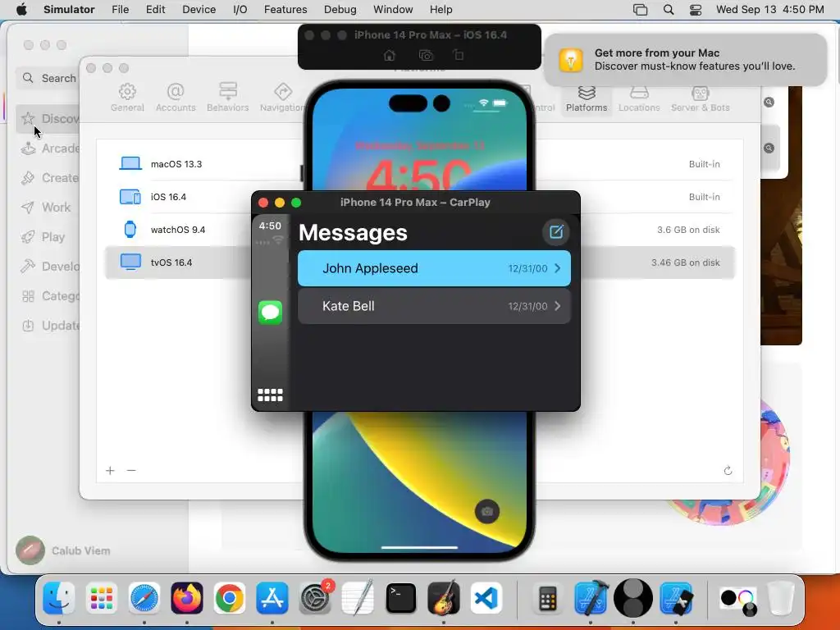Open TextEdit from the Dock
The height and width of the screenshot is (630, 840).
pos(358,598)
